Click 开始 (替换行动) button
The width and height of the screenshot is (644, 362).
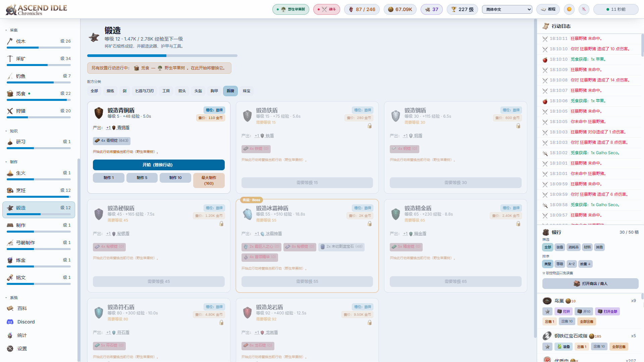point(159,165)
